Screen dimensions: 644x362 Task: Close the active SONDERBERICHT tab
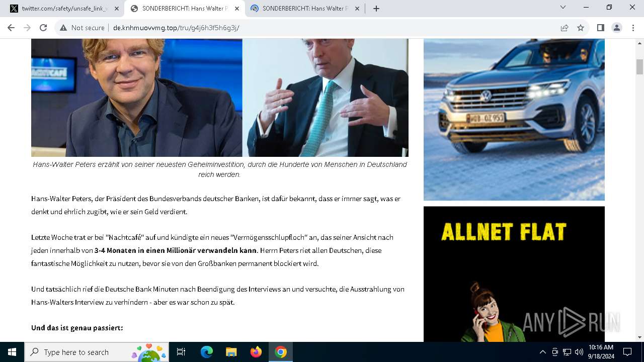237,9
